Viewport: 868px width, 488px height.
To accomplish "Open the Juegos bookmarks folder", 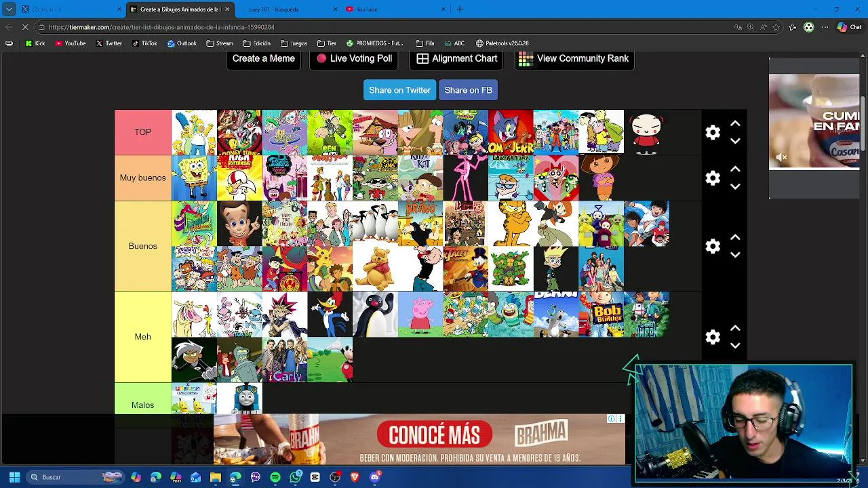I will click(x=294, y=43).
